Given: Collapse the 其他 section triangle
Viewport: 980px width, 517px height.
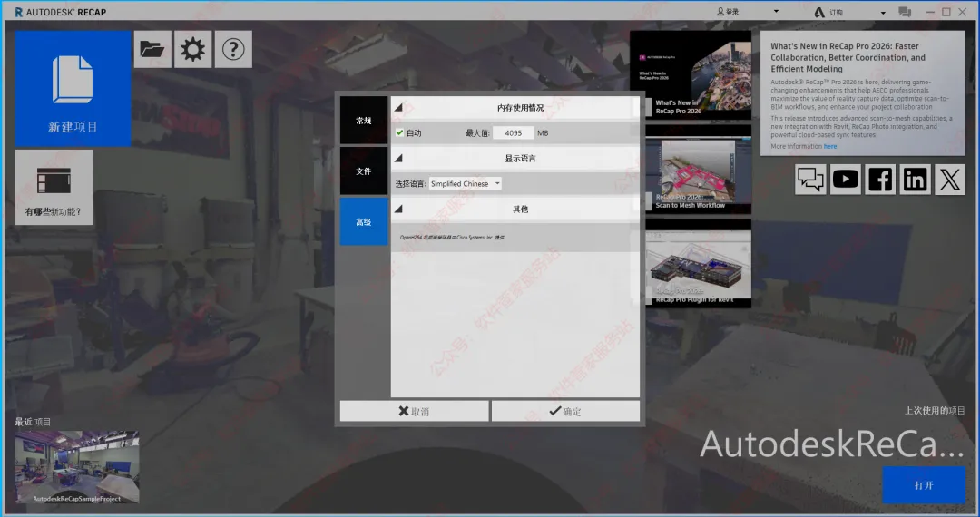Looking at the screenshot, I should tap(398, 209).
